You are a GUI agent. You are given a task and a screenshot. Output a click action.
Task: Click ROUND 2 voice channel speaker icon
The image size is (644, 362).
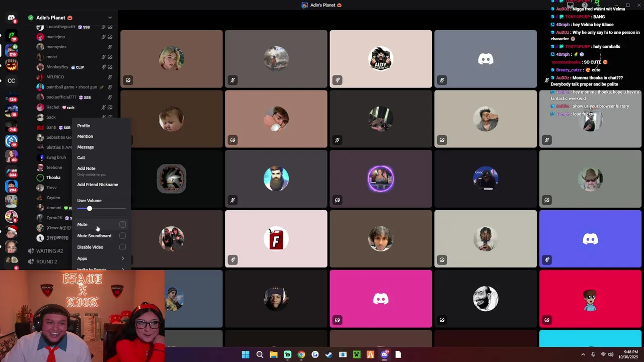point(31,261)
